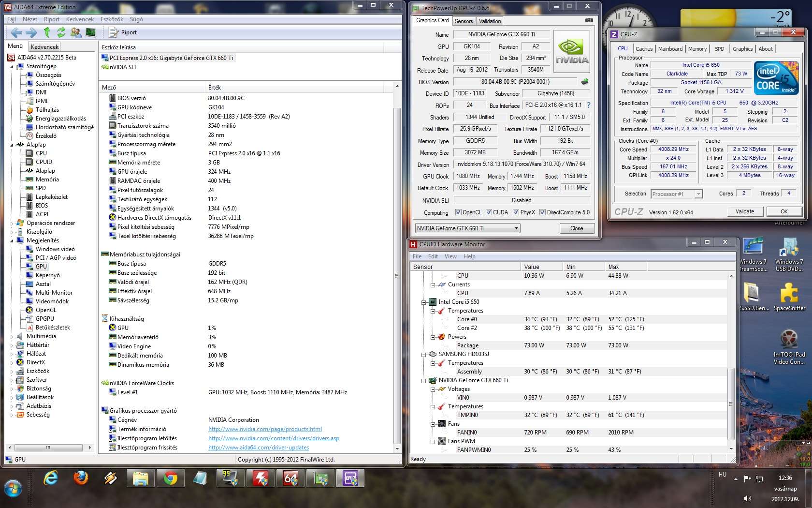The image size is (812, 508).
Task: Select the Érzékelő tree item in AIDA64
Action: tap(45, 136)
